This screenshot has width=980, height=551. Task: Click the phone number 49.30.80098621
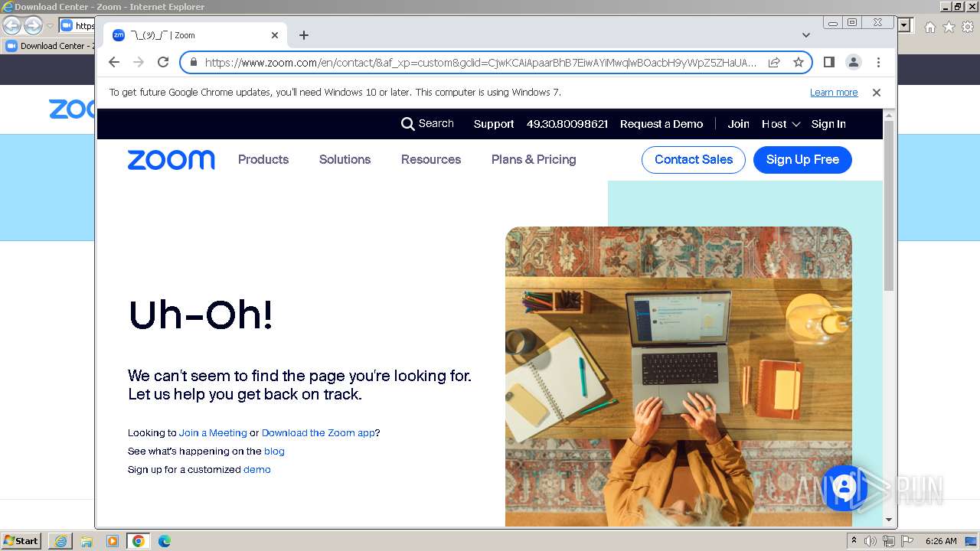[567, 124]
